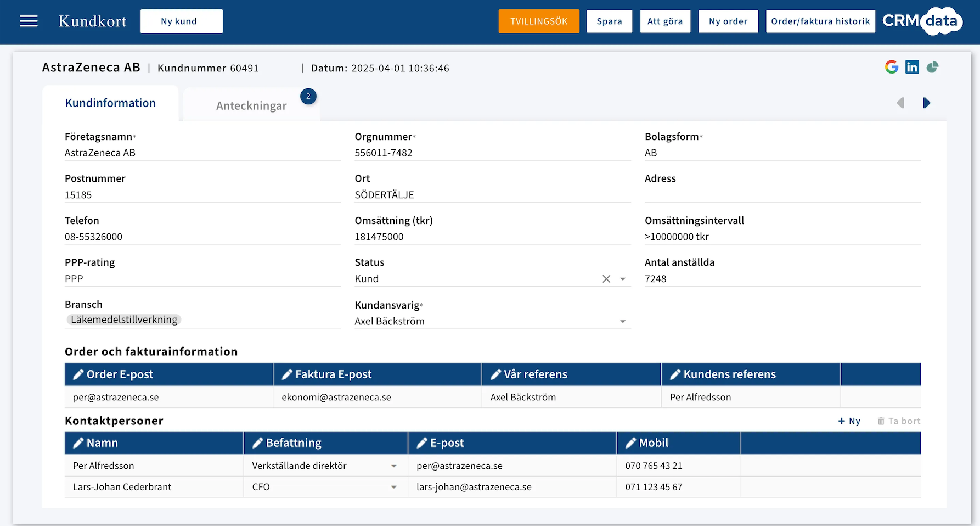Open the Att göra list
980x526 pixels.
(665, 21)
